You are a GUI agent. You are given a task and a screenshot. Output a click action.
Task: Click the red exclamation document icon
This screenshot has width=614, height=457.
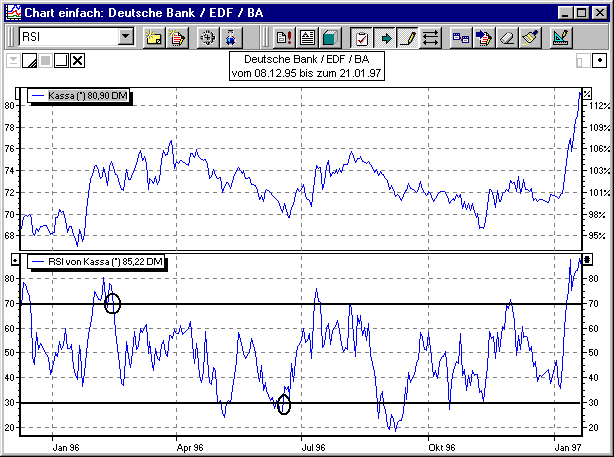click(x=283, y=38)
